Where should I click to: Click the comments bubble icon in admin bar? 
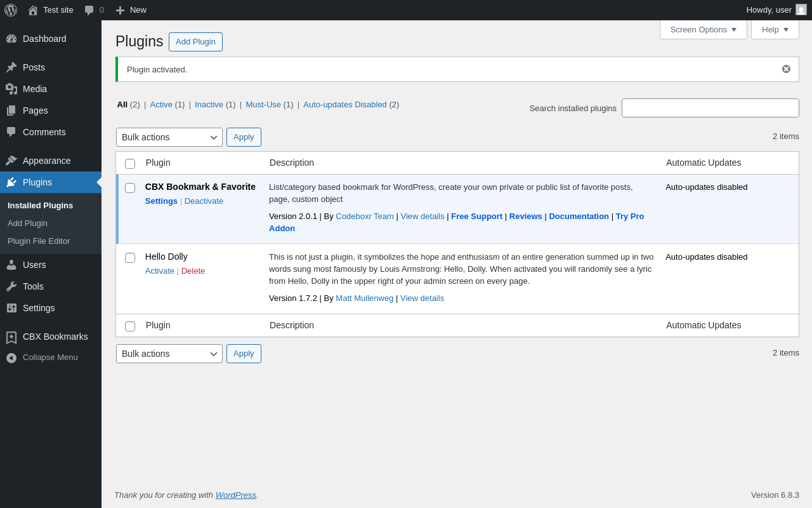[x=89, y=10]
